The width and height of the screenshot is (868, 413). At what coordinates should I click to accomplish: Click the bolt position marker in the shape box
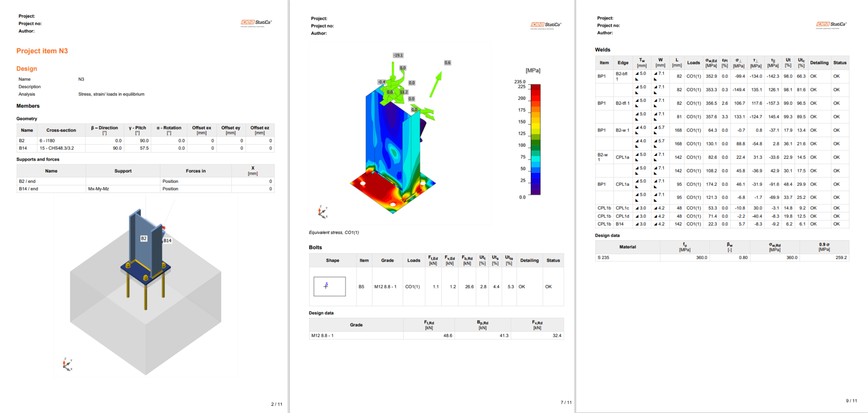(x=326, y=286)
